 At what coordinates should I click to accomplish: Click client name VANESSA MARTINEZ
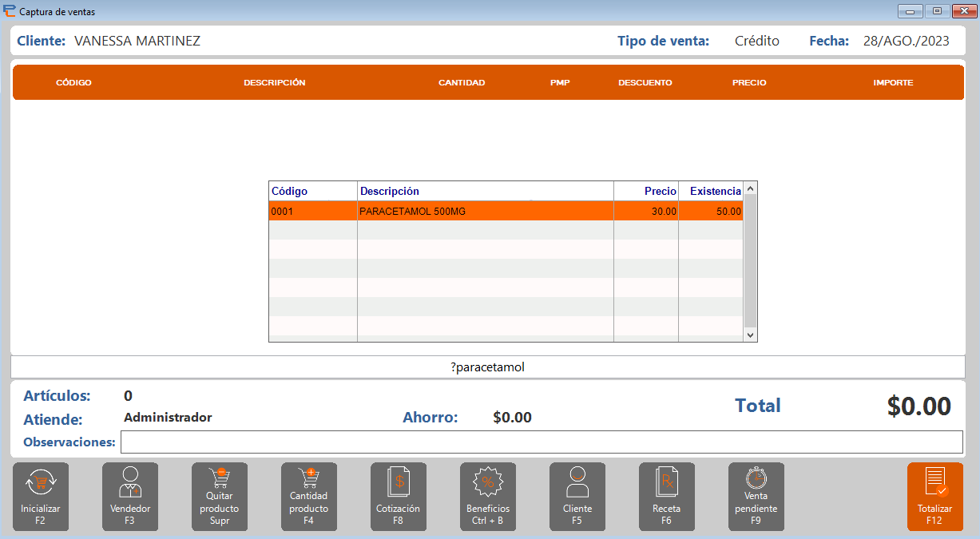tap(137, 41)
